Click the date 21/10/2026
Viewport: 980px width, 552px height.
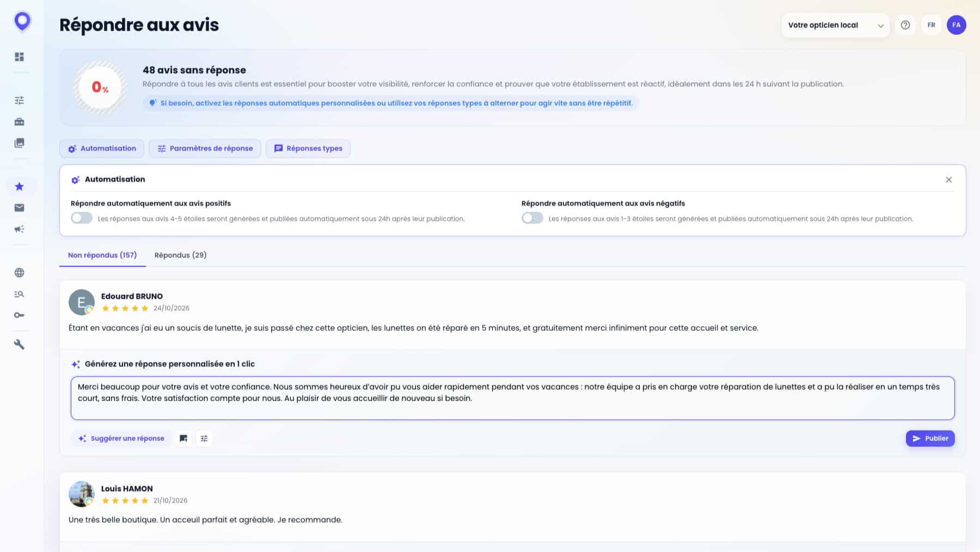170,501
